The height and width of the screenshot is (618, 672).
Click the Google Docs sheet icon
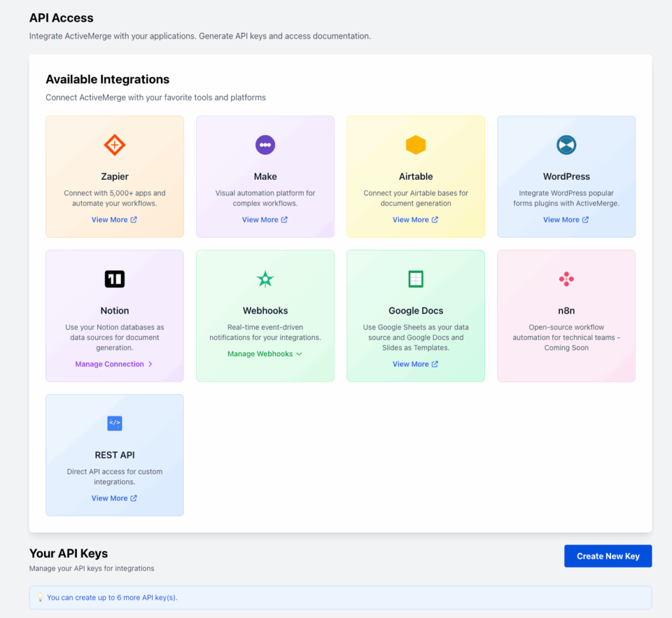point(415,279)
